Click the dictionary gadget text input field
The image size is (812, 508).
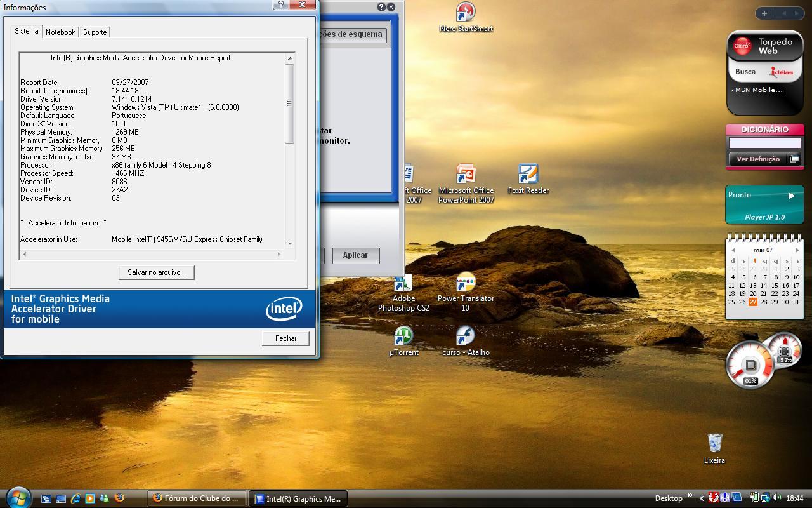click(x=764, y=144)
